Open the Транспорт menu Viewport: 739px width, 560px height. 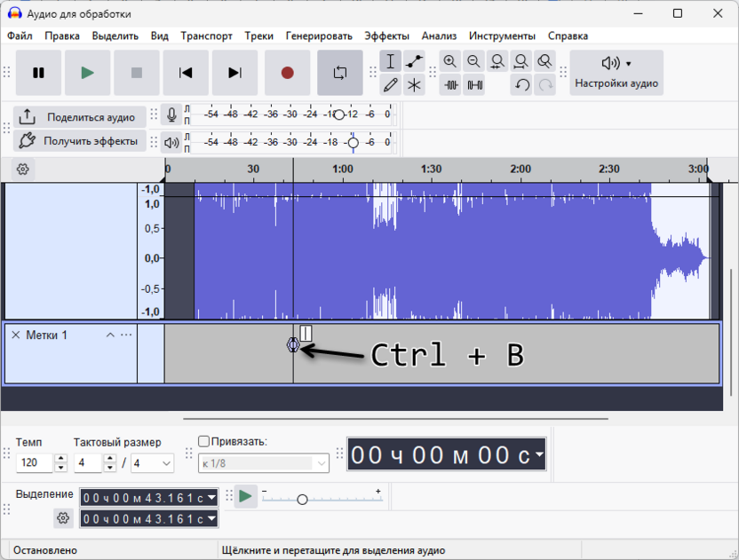(205, 35)
